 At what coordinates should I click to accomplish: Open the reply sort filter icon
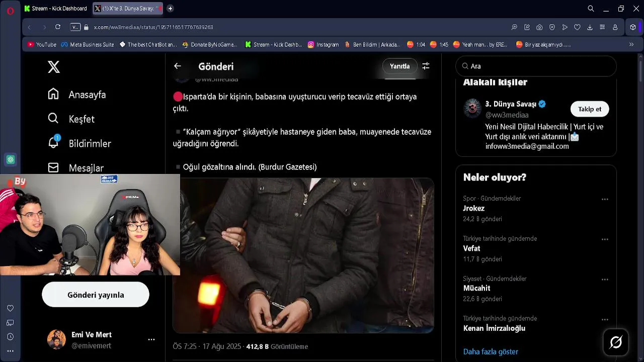point(426,66)
